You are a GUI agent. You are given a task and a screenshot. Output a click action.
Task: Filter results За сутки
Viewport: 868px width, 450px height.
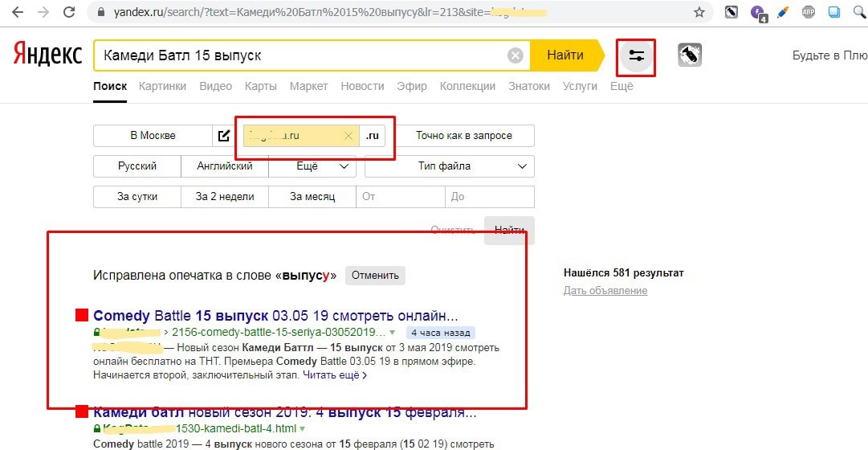point(137,197)
